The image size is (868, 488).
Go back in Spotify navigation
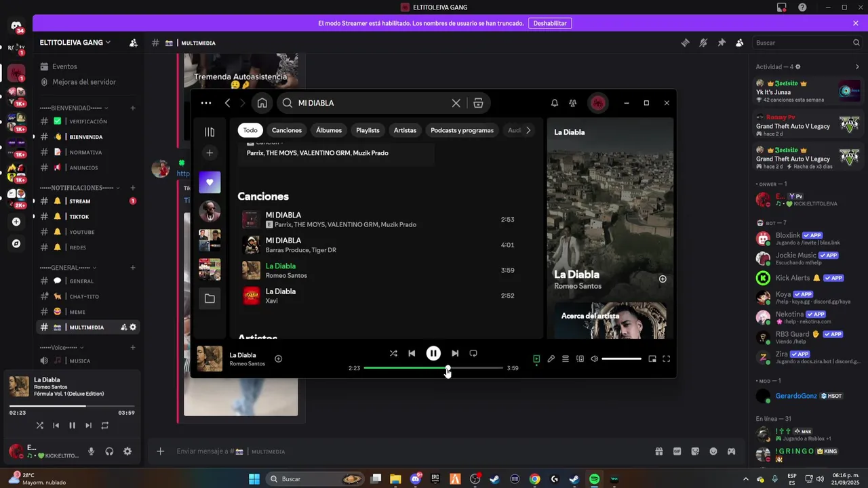pos(228,103)
